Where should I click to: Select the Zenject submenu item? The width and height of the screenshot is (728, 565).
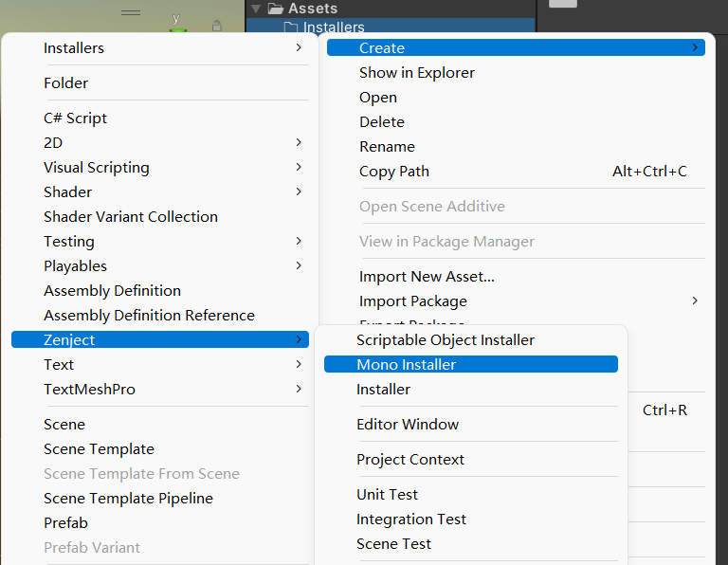click(159, 339)
